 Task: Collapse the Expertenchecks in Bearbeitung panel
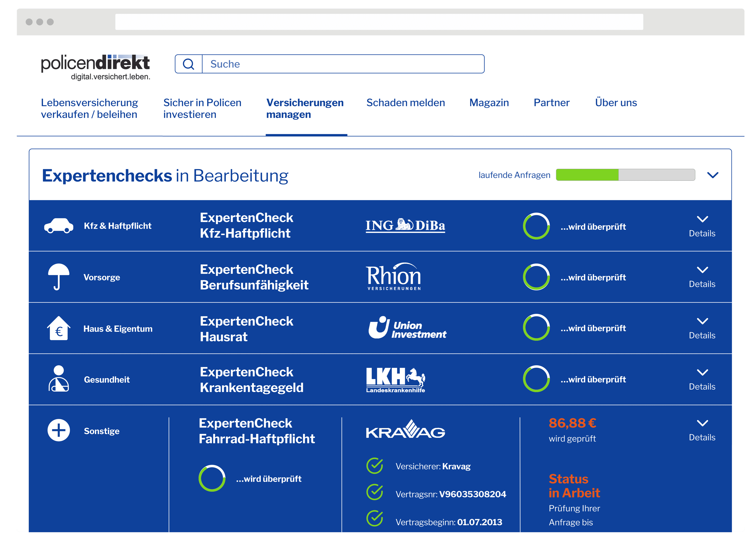tap(713, 175)
